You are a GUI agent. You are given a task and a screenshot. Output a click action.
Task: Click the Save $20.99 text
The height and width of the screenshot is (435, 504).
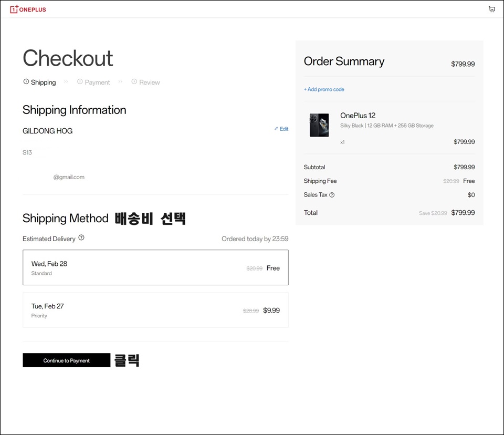[x=433, y=213]
